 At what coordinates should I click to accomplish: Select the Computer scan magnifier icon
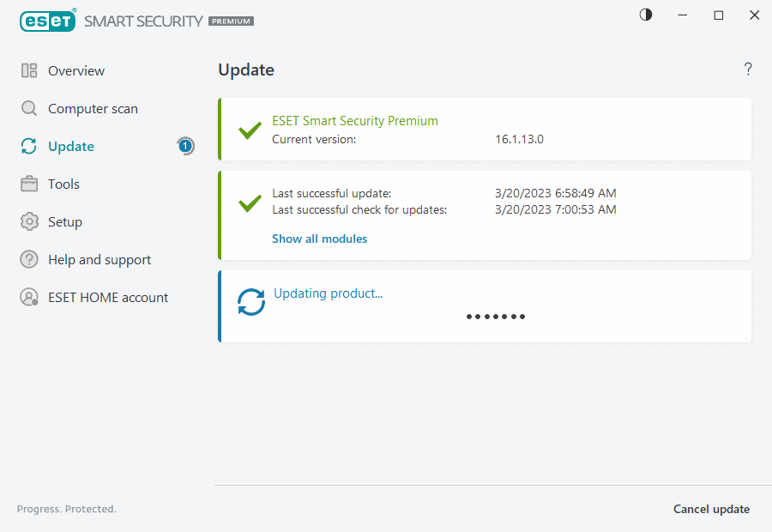click(x=29, y=108)
